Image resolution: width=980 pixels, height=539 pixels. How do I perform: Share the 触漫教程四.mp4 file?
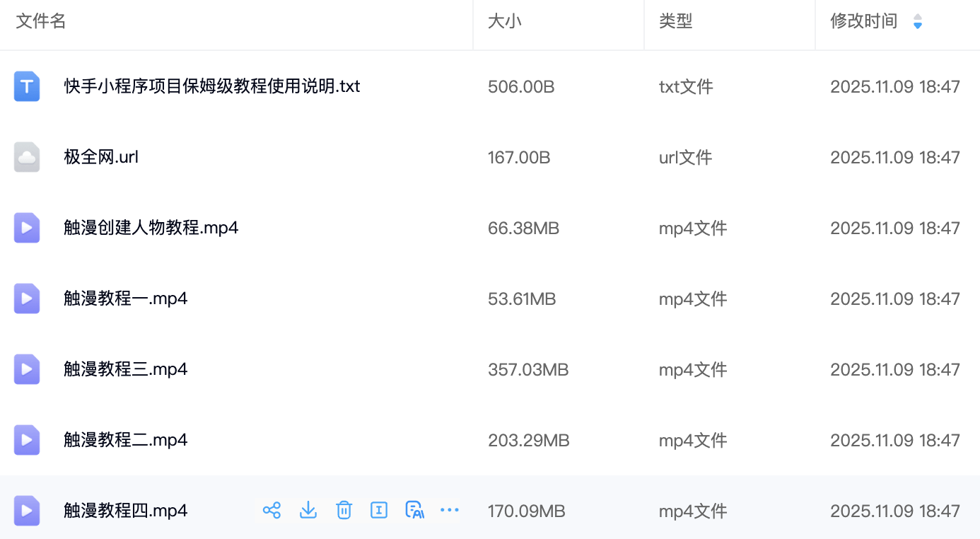tap(272, 510)
